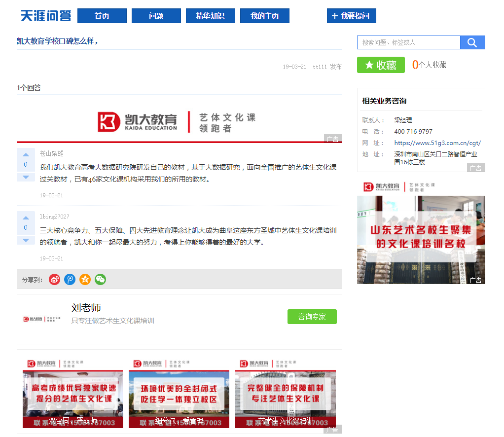Open the 首页 navigation tab
504x437 pixels.
tap(102, 16)
